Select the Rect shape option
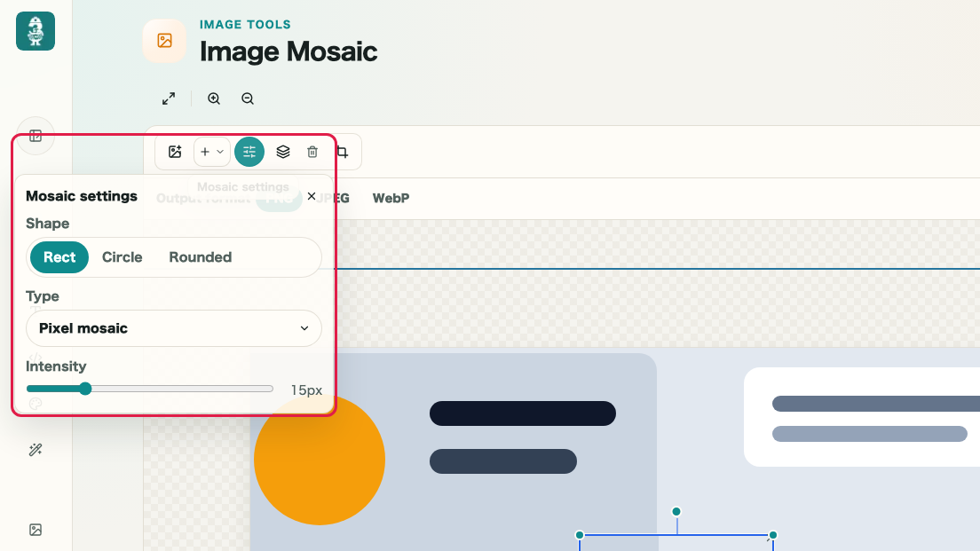 tap(59, 257)
